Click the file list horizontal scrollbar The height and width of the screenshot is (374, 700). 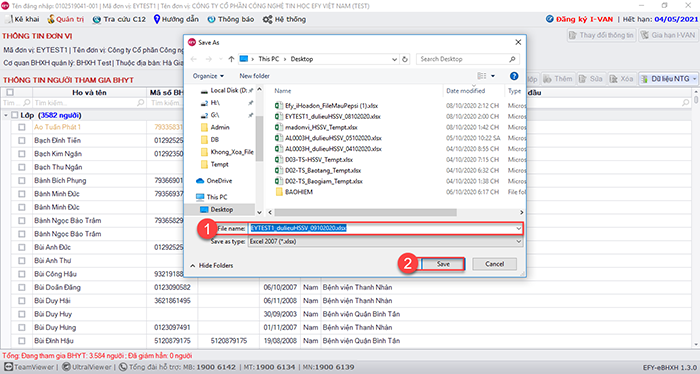365,212
